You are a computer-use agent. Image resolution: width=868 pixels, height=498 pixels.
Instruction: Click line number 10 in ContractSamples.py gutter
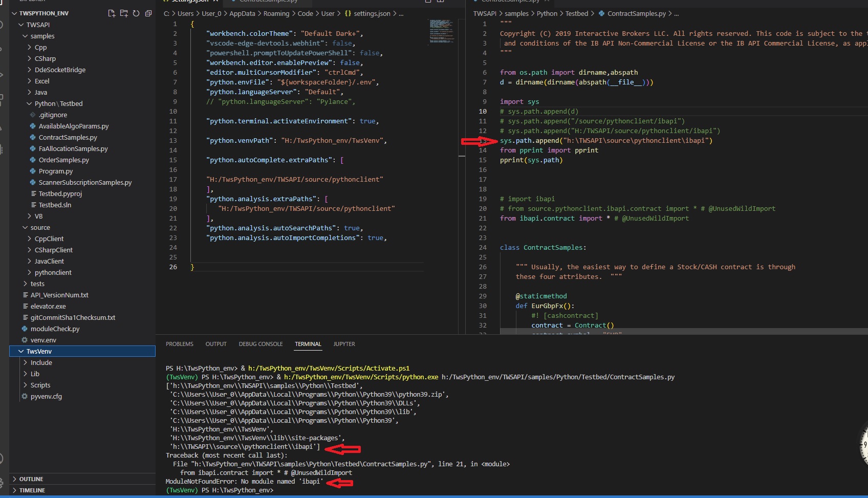coord(483,111)
